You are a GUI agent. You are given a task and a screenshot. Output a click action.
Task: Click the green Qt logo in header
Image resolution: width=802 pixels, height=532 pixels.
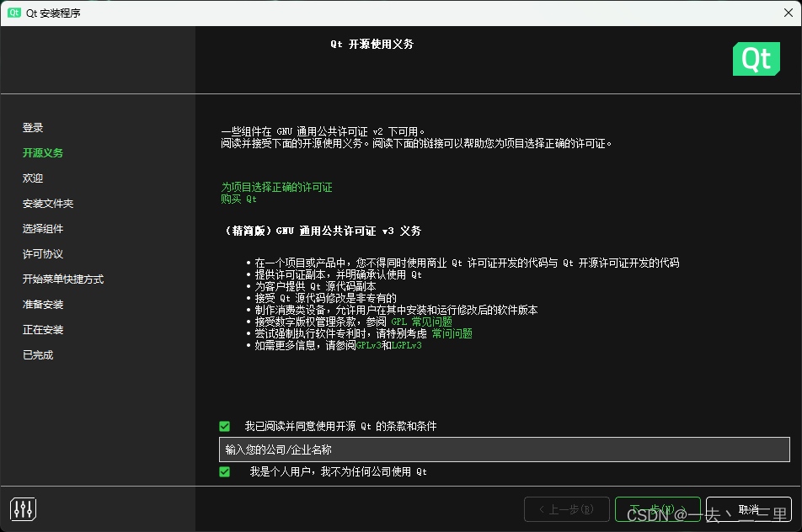(756, 59)
